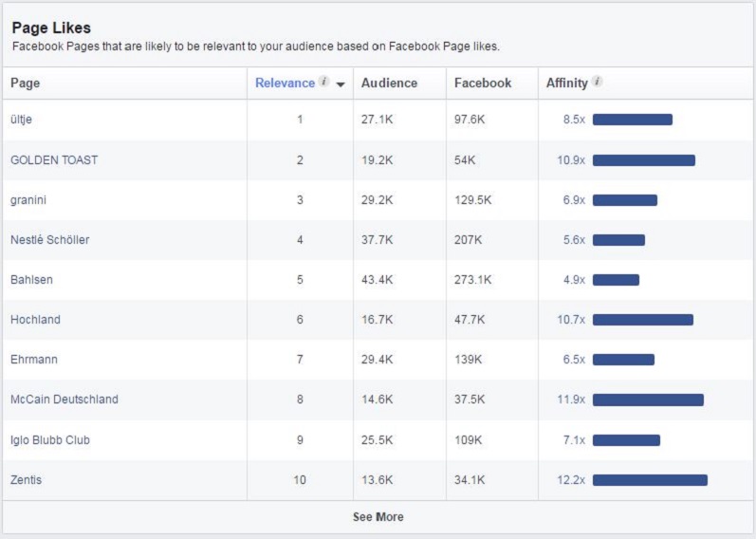Image resolution: width=756 pixels, height=539 pixels.
Task: Open the Nestlé Schöller page link
Action: pos(49,239)
